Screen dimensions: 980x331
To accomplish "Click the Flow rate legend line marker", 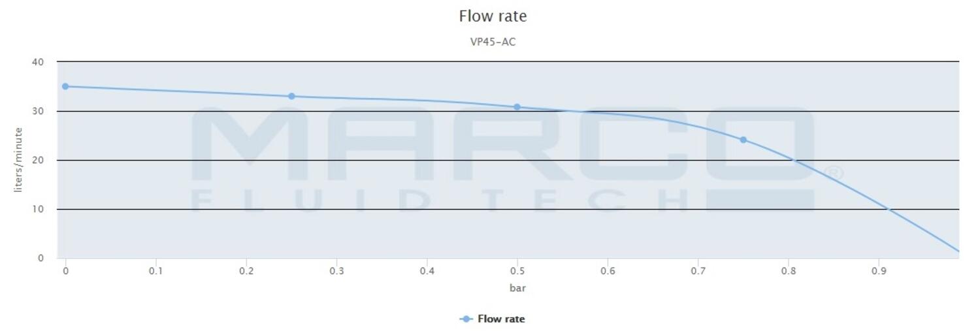I will click(x=466, y=319).
